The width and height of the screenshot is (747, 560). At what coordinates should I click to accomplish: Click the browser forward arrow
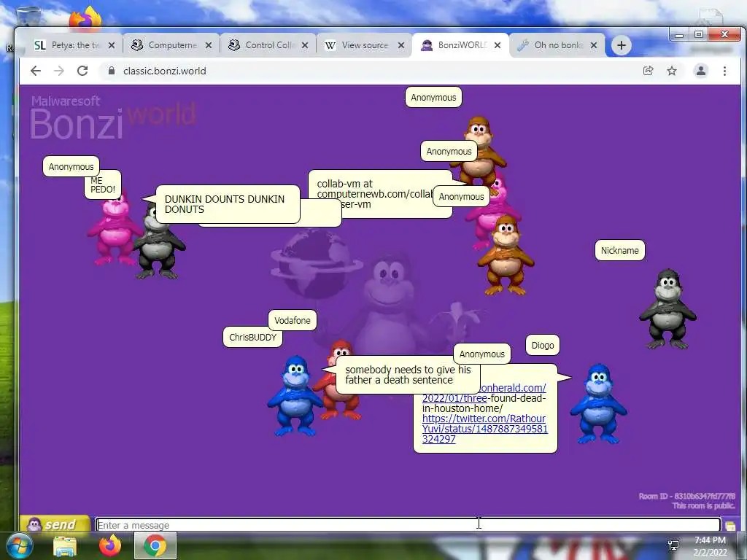tap(59, 71)
